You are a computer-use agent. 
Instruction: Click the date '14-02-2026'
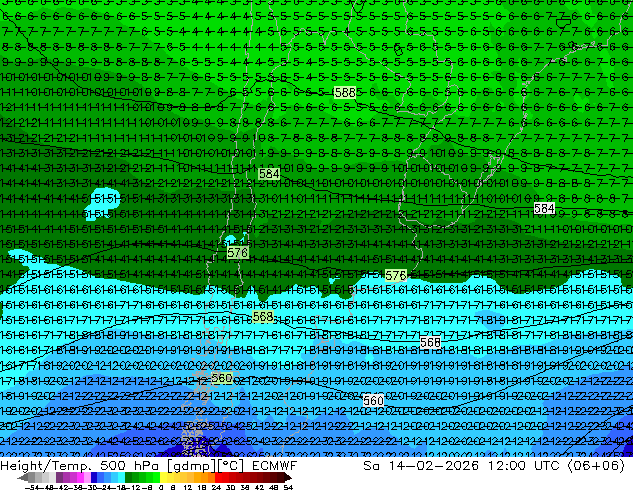(x=434, y=466)
